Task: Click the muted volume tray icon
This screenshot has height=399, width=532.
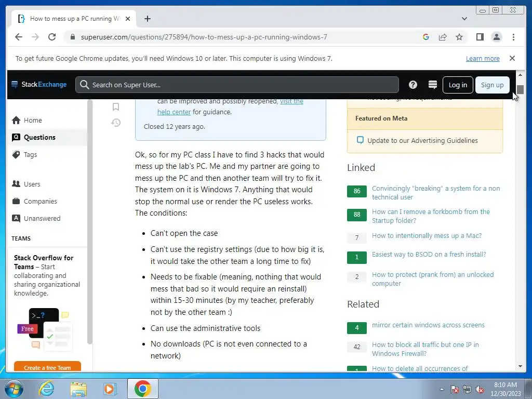Action: pos(480,389)
